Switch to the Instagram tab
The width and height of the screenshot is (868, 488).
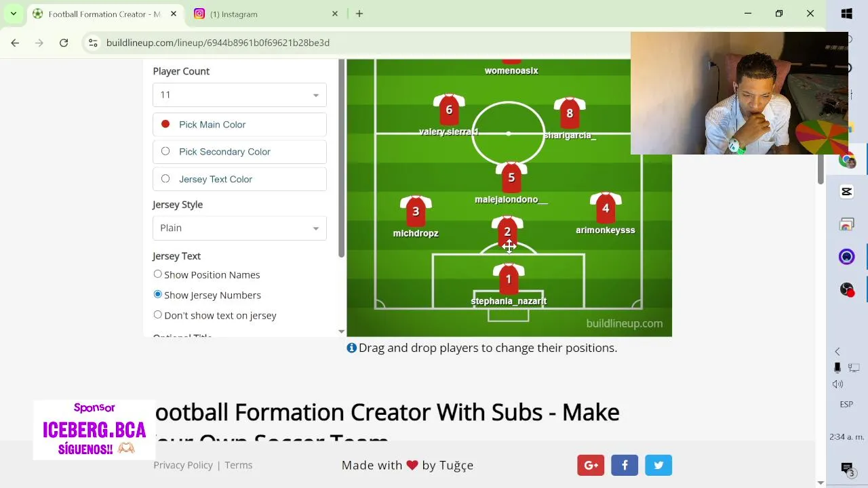tap(266, 14)
